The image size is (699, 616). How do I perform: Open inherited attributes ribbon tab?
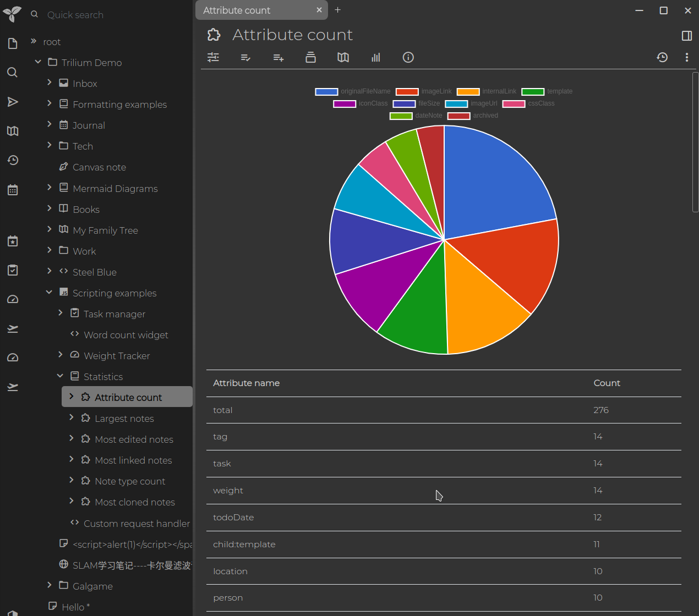click(278, 57)
